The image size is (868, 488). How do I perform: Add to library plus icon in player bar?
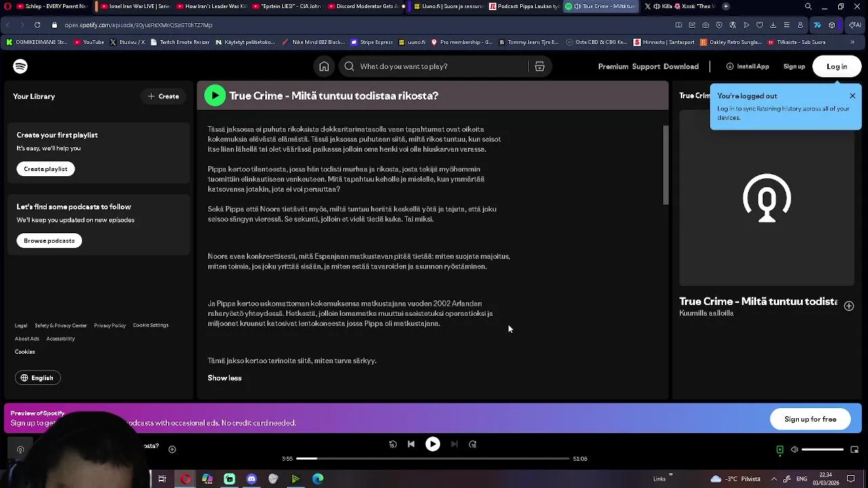(x=172, y=449)
